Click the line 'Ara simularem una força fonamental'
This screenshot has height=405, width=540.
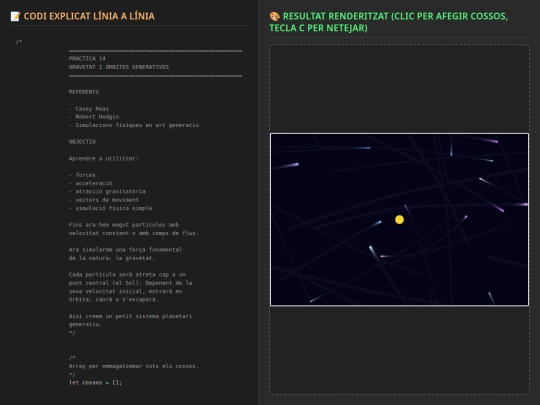pos(125,249)
